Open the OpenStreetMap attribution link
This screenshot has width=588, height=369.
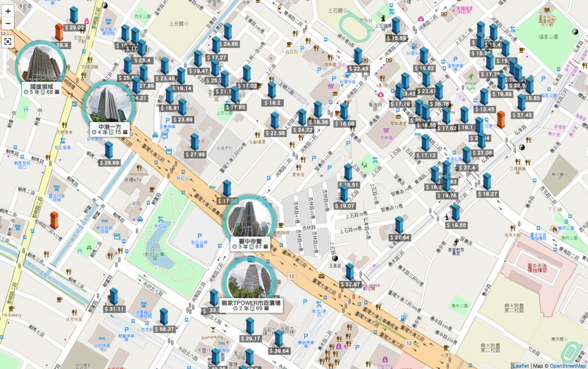[x=567, y=366]
